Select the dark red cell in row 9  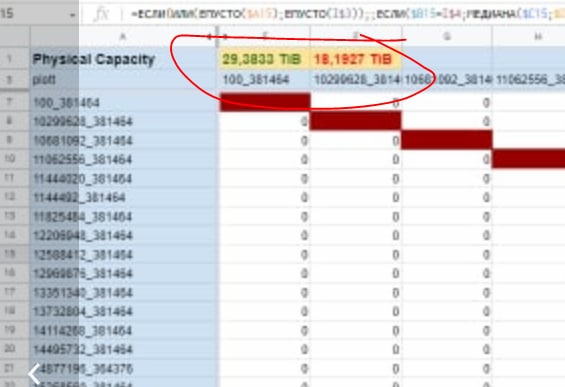[x=447, y=140]
